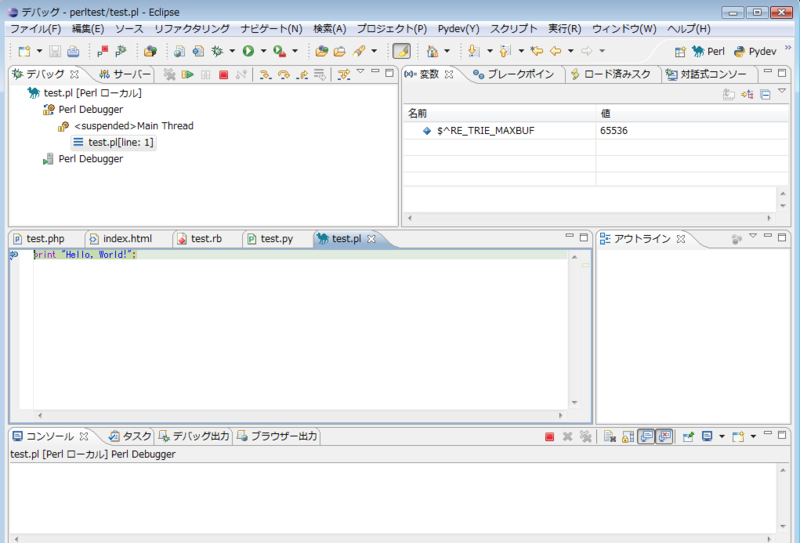This screenshot has width=800, height=543.
Task: Click console vertical scrollbar up arrow
Action: (x=783, y=470)
